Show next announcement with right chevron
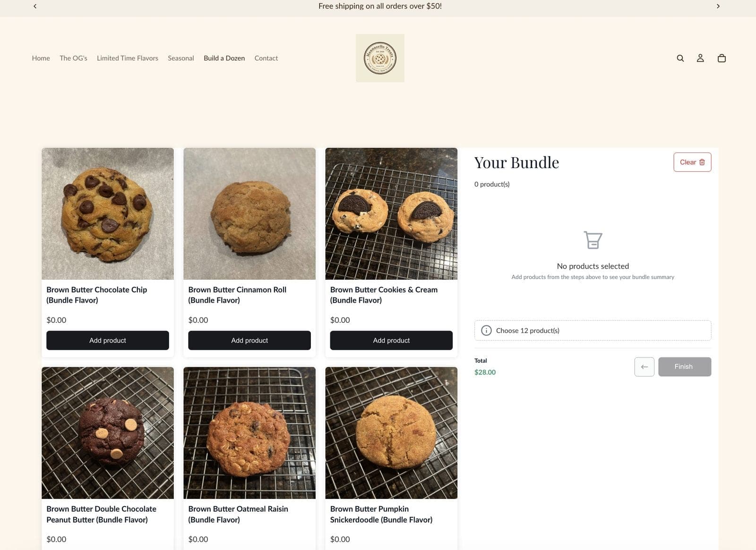 coord(718,6)
